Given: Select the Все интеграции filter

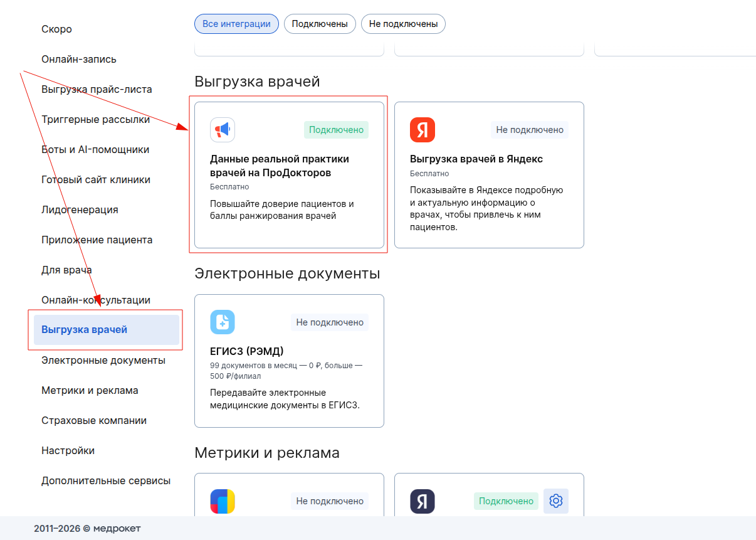Looking at the screenshot, I should tap(236, 24).
